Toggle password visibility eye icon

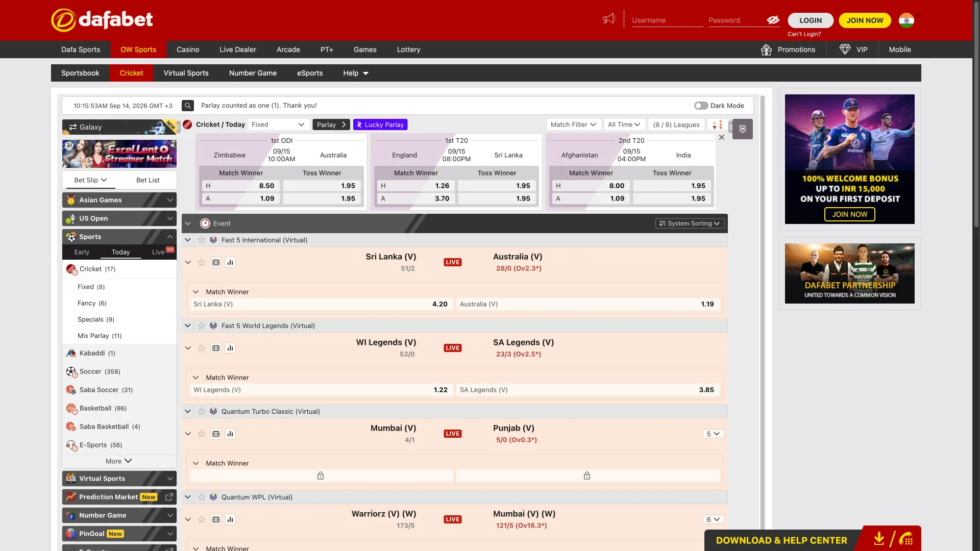pyautogui.click(x=773, y=20)
